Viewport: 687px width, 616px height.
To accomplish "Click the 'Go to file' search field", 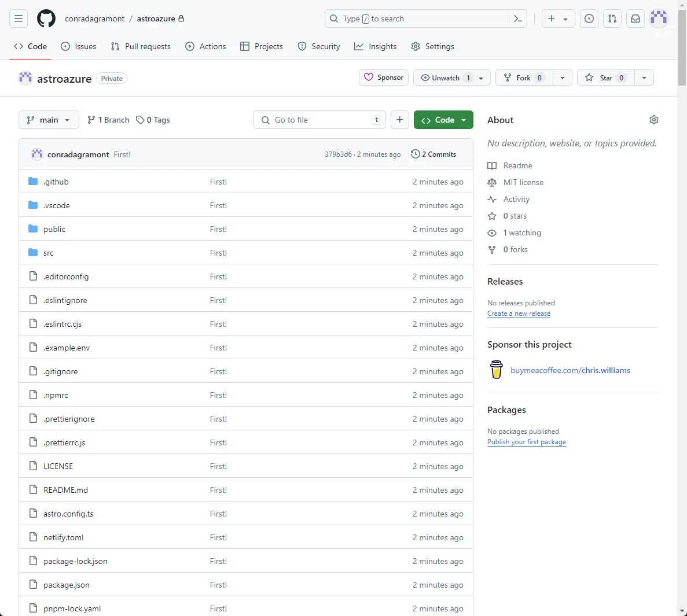I will tap(319, 120).
